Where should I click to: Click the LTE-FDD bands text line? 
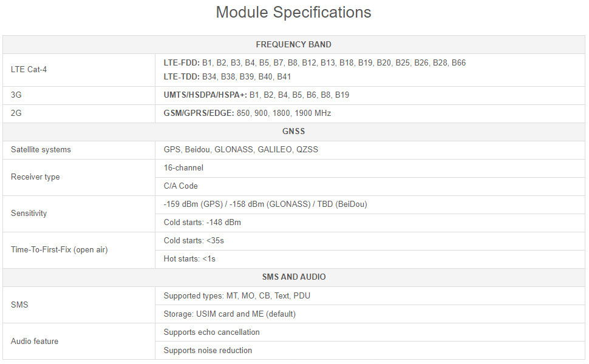point(315,62)
